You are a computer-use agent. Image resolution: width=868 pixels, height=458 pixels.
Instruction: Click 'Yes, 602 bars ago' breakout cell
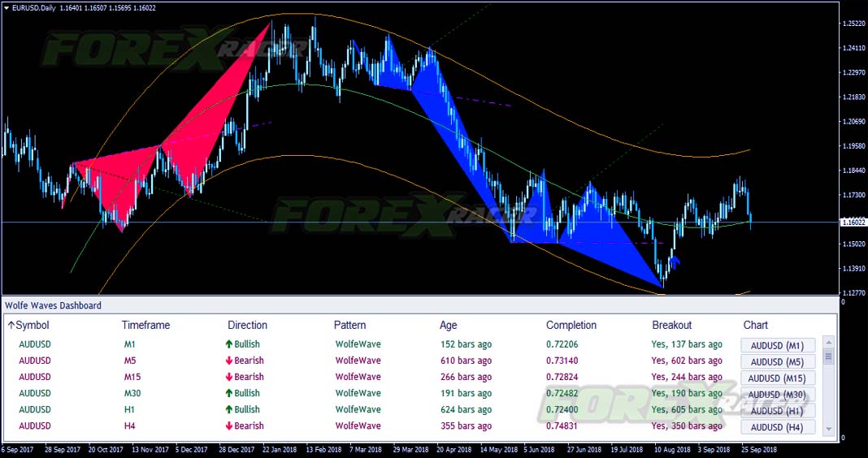point(687,361)
